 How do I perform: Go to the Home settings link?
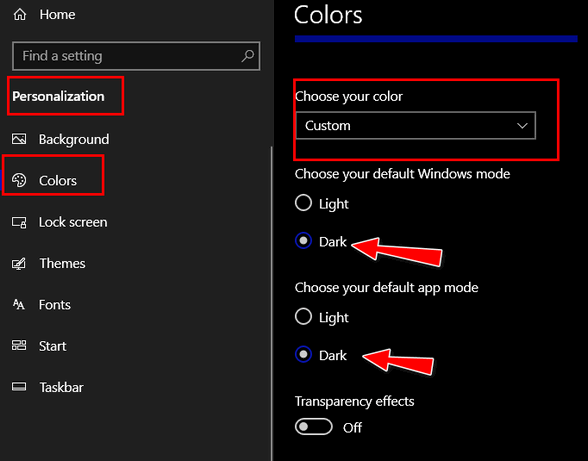(x=57, y=15)
